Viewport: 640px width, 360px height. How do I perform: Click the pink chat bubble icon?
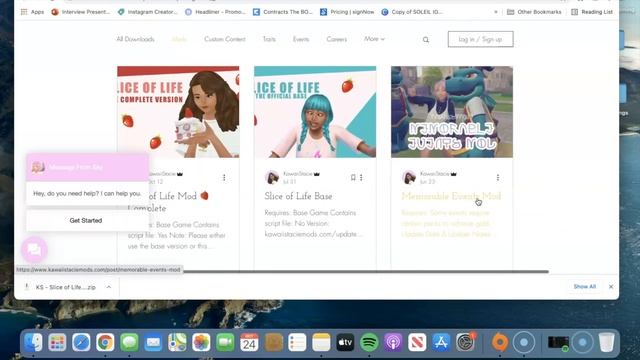tap(34, 250)
